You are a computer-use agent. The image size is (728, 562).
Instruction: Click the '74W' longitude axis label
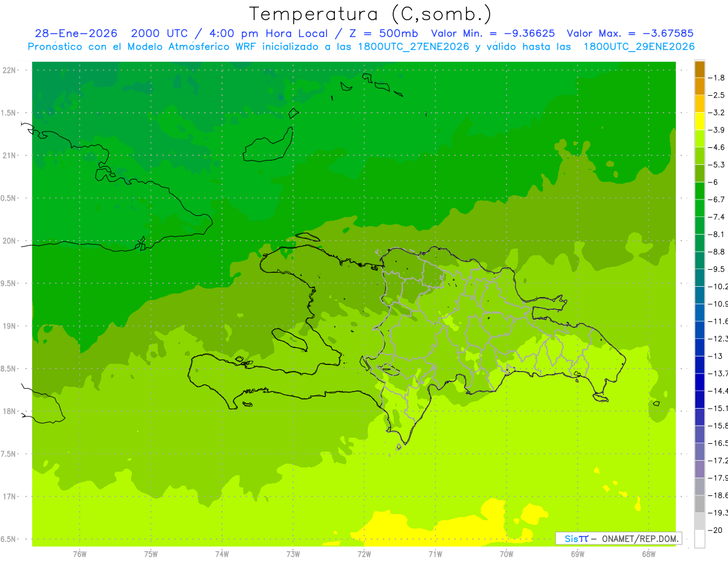(x=222, y=554)
